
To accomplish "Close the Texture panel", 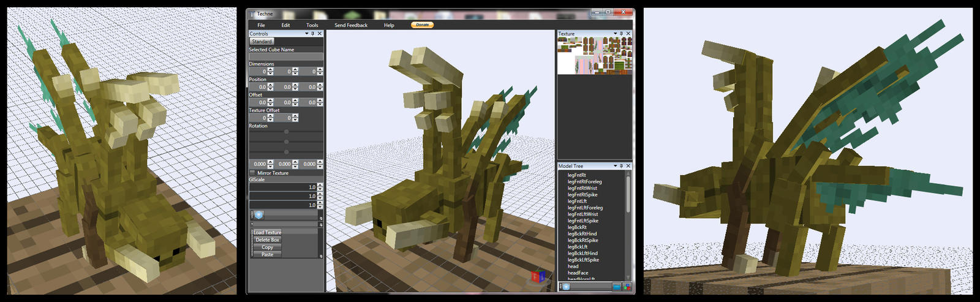I will point(628,34).
